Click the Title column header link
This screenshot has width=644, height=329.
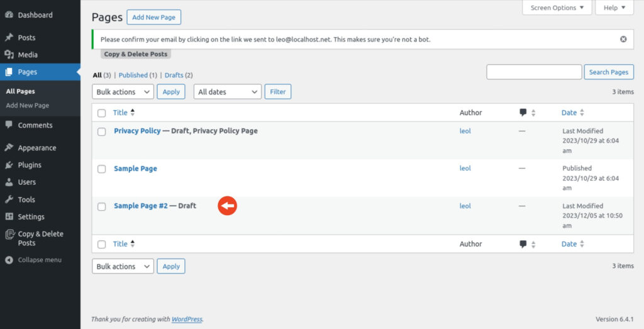tap(120, 113)
